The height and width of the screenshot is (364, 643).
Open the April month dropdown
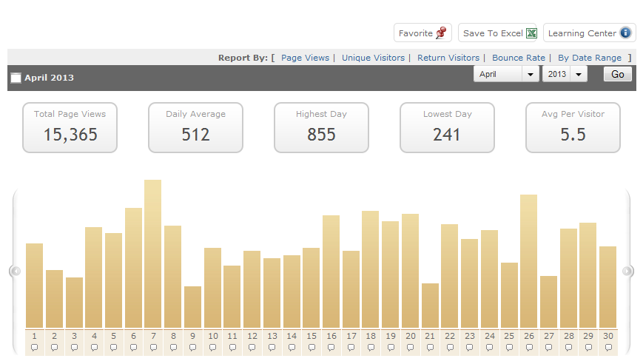point(506,74)
